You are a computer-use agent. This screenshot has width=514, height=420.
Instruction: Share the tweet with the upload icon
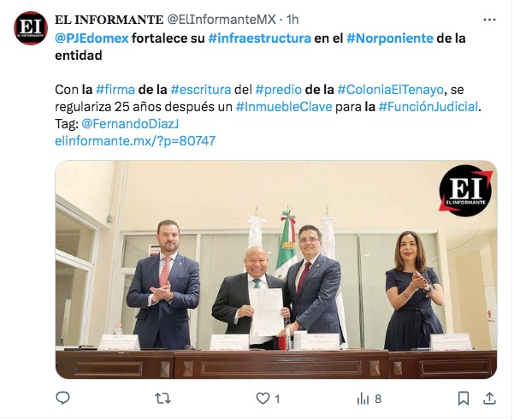489,398
